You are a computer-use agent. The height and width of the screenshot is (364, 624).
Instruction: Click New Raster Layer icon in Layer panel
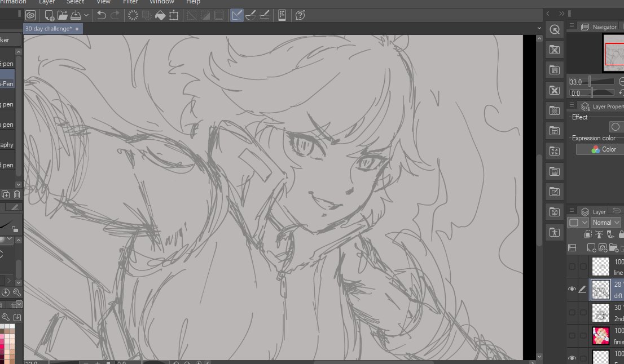click(591, 248)
